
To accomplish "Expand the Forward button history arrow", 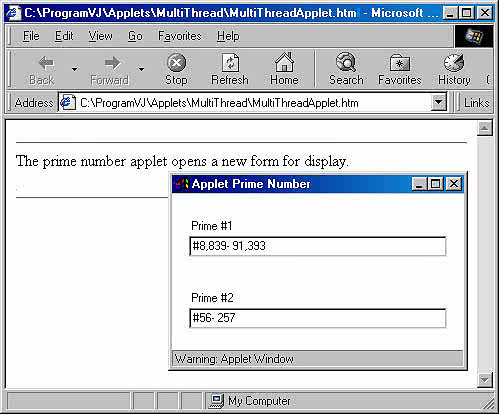I will pos(141,69).
